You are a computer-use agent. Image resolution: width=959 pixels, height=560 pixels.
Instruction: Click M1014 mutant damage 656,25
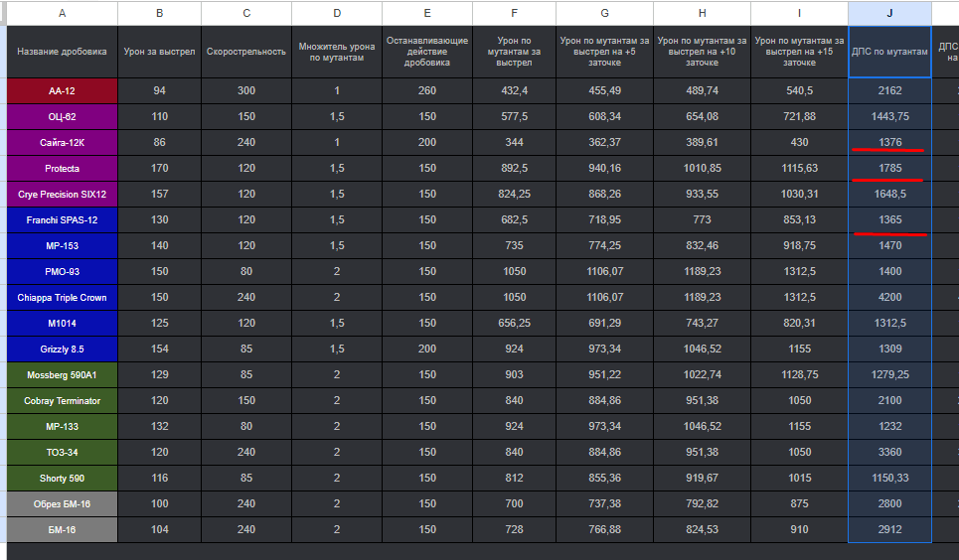(x=514, y=323)
